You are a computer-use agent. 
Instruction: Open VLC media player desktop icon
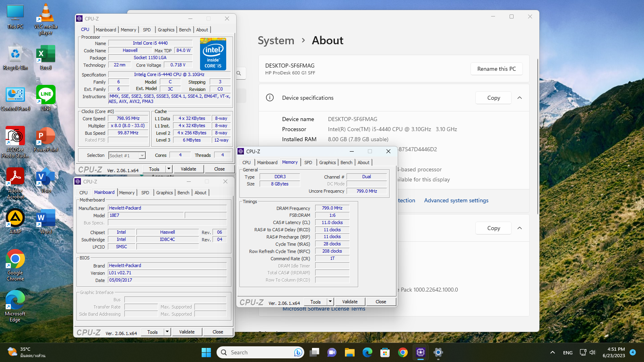(45, 19)
